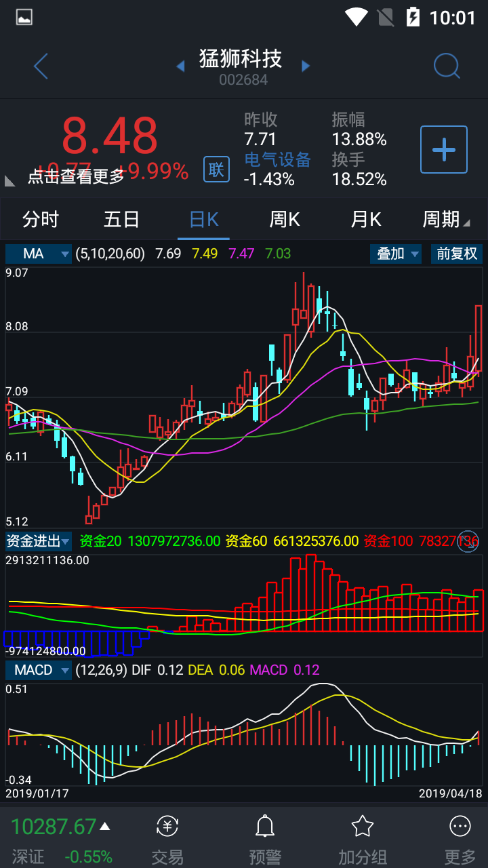Select the 月K tab
The image size is (488, 868).
point(366,219)
